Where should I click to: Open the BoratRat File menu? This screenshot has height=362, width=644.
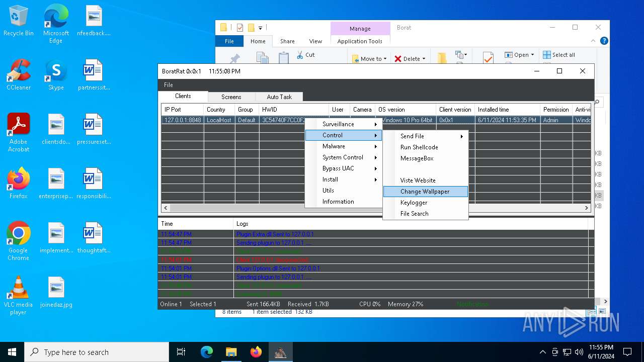pyautogui.click(x=169, y=85)
